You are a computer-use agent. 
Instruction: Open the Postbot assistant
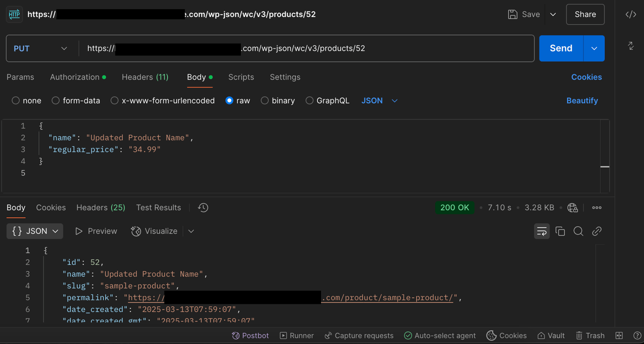250,336
